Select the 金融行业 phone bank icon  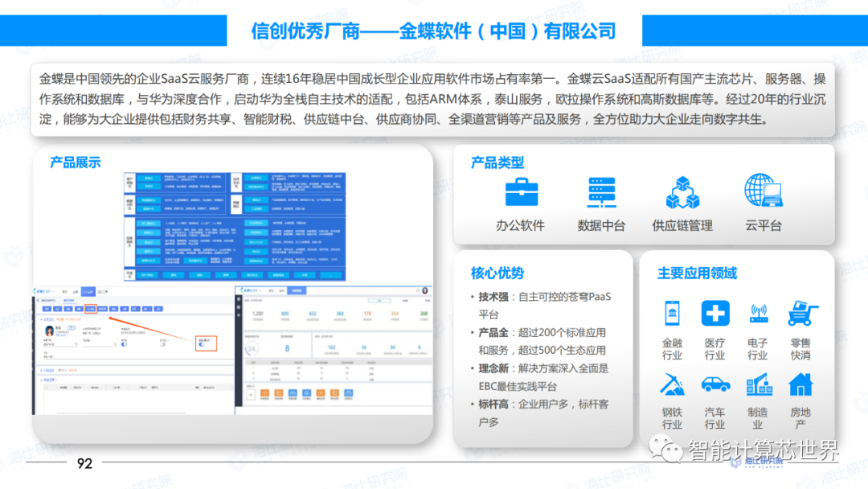(x=672, y=314)
